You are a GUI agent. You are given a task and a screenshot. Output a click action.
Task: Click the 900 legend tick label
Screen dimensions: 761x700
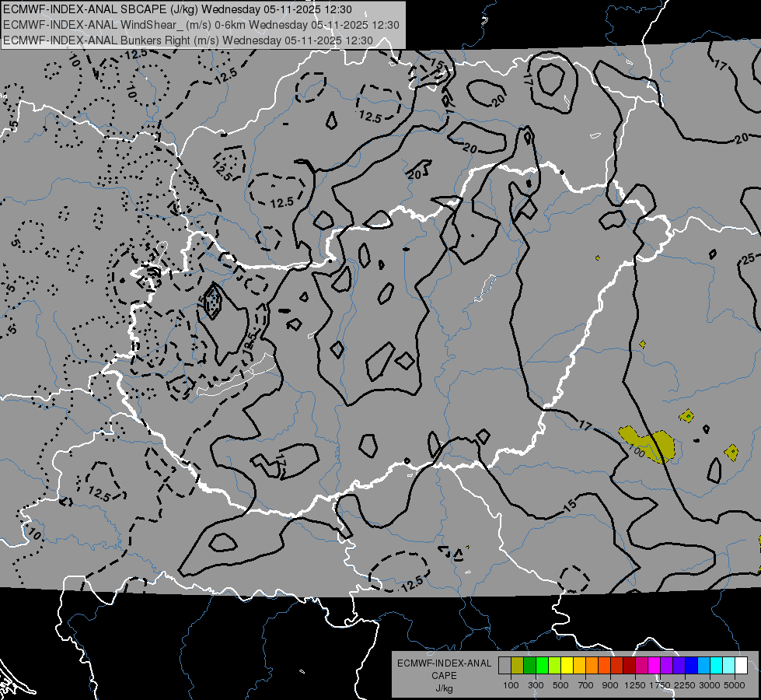(x=610, y=685)
